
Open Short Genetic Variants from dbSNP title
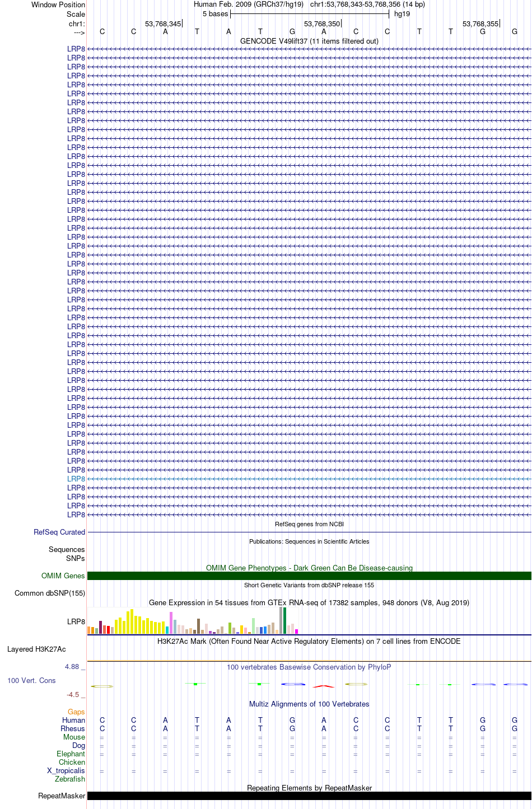[x=309, y=586]
